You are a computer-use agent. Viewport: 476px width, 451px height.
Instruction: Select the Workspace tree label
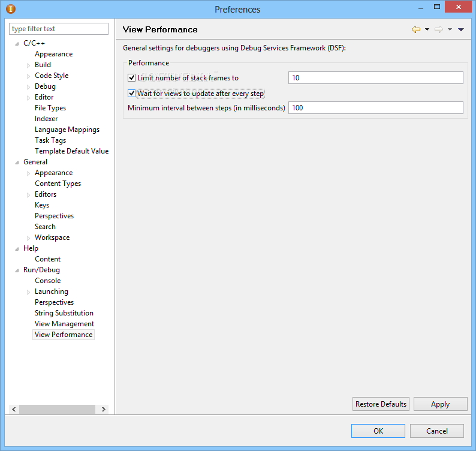click(x=52, y=237)
